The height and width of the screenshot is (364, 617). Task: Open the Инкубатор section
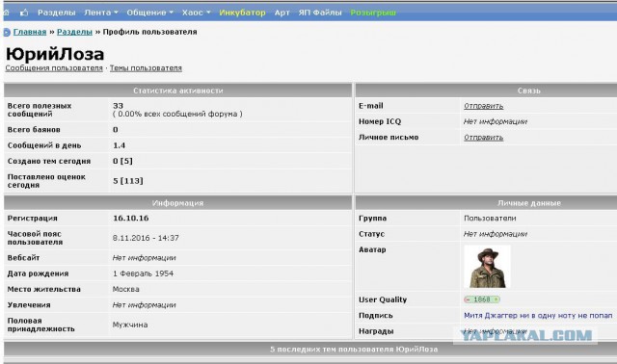tap(242, 13)
